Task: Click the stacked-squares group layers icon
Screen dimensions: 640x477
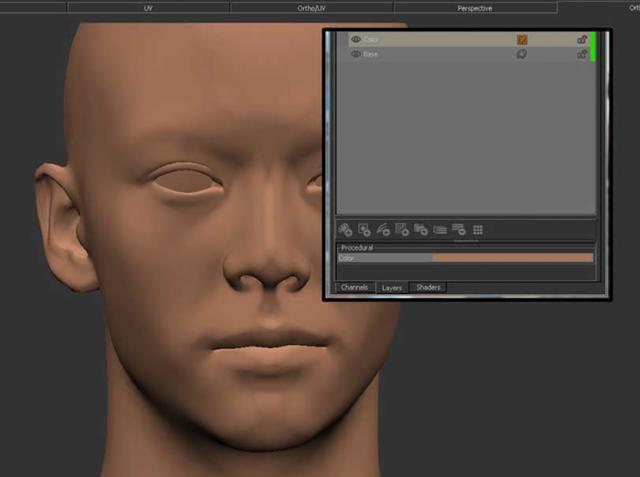Action: point(421,230)
